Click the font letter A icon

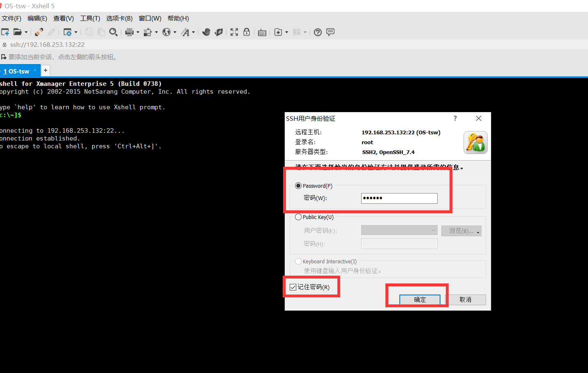185,32
